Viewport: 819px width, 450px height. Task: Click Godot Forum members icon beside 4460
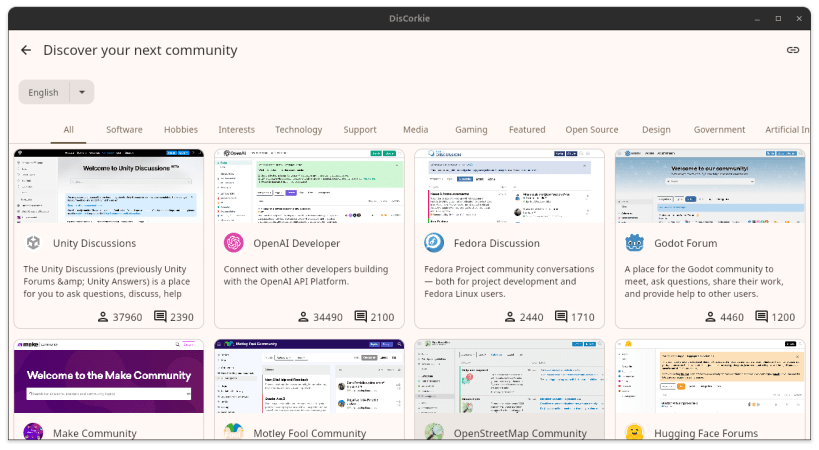(x=710, y=317)
